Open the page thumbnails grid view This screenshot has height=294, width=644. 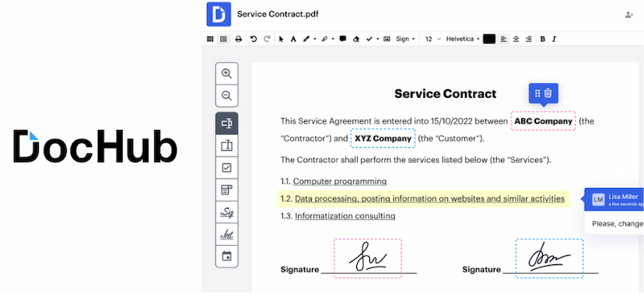point(210,39)
